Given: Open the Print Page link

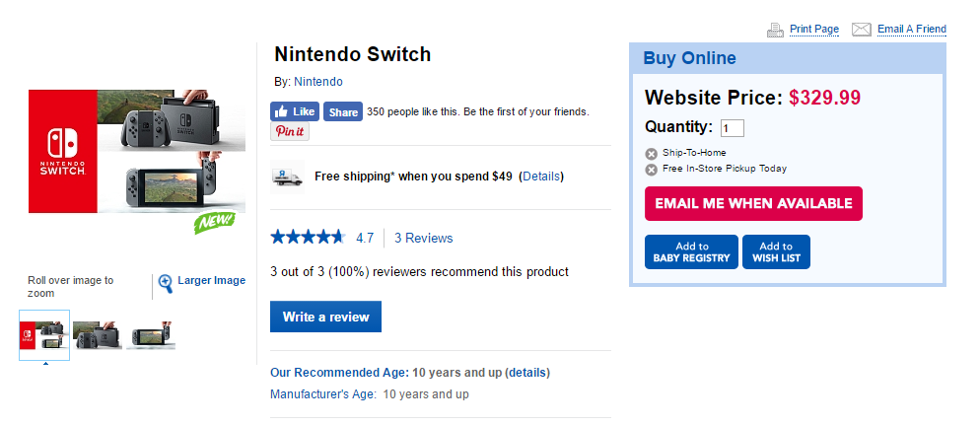Looking at the screenshot, I should click(x=814, y=30).
